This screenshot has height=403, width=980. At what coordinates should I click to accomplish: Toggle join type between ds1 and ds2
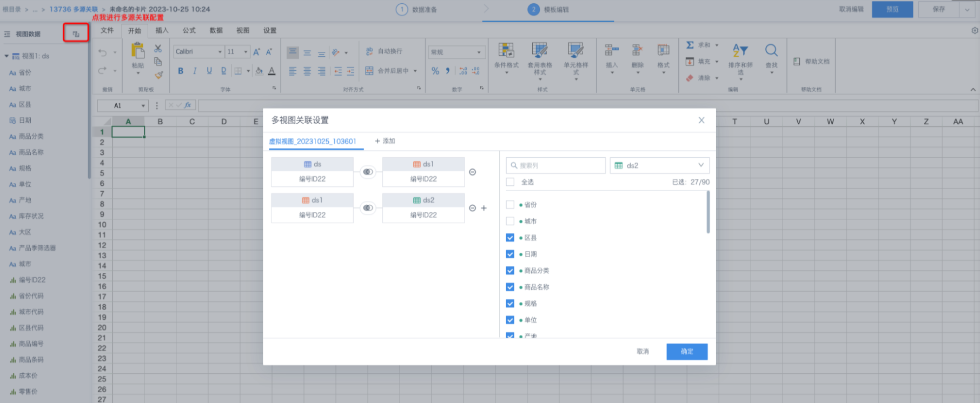368,208
